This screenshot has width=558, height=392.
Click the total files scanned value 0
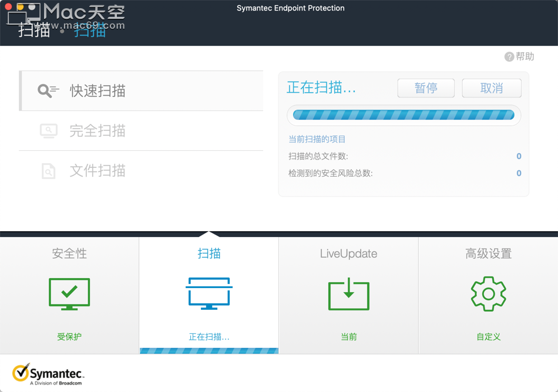[x=519, y=156]
